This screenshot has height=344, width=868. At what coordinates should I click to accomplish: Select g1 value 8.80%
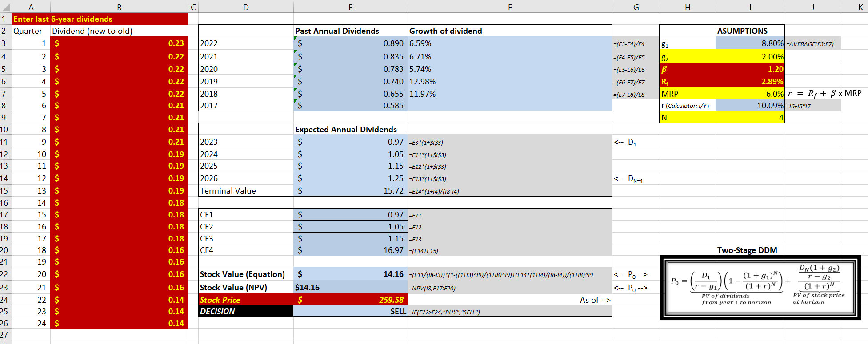tap(750, 43)
